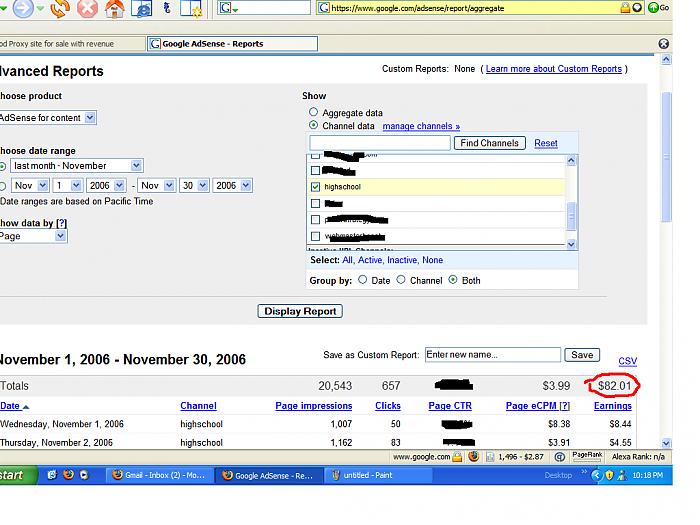Open the start month Nov dropdown
This screenshot has height=525, width=700.
29,185
